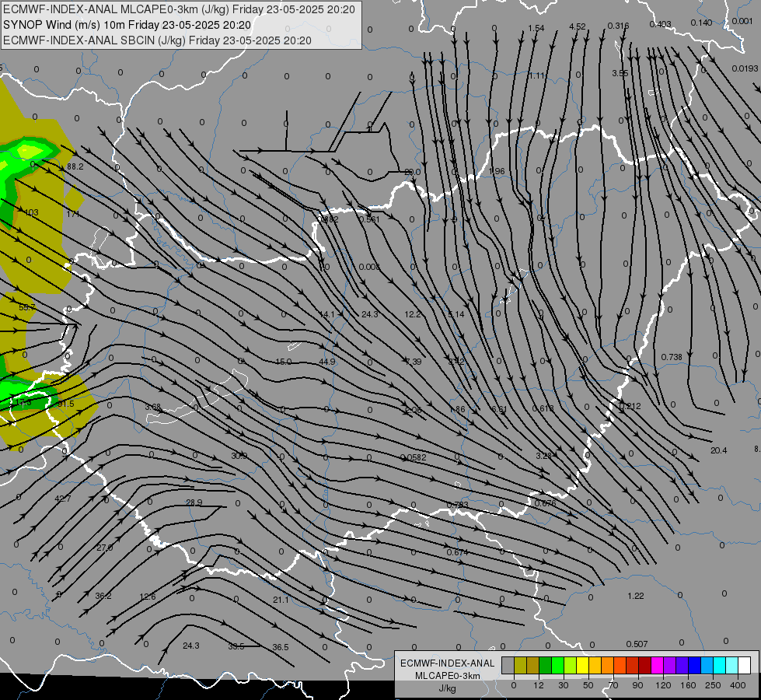Click the map value 1.96
The width and height of the screenshot is (761, 700).
497,171
